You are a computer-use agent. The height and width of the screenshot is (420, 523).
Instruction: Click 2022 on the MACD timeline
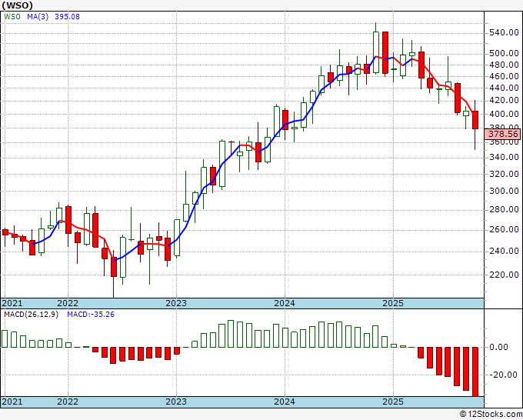tap(68, 402)
